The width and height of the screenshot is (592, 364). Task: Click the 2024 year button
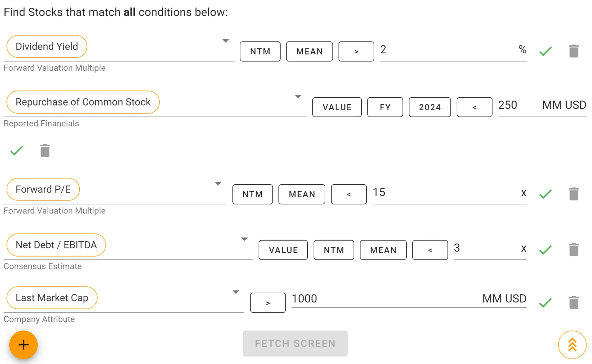click(430, 107)
